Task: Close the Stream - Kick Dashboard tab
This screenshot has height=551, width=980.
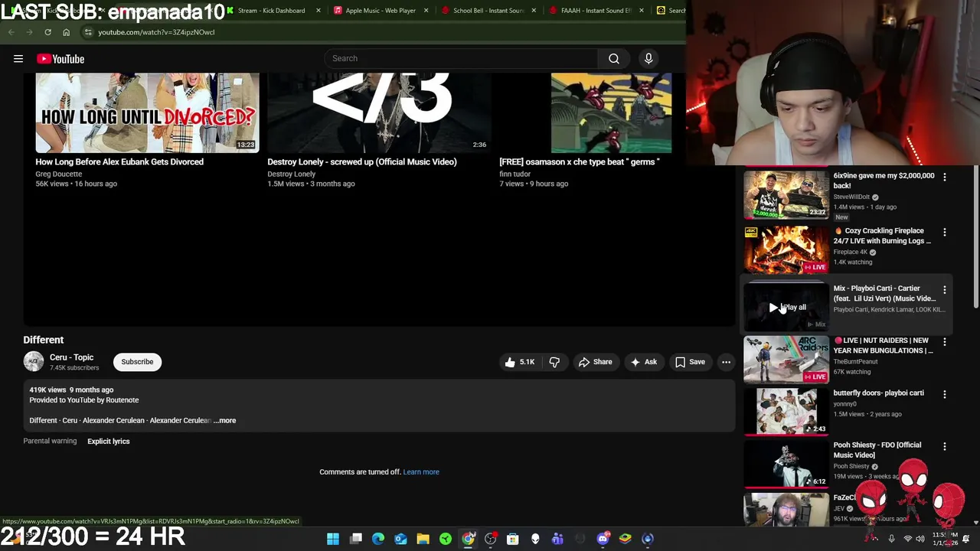Action: click(318, 11)
